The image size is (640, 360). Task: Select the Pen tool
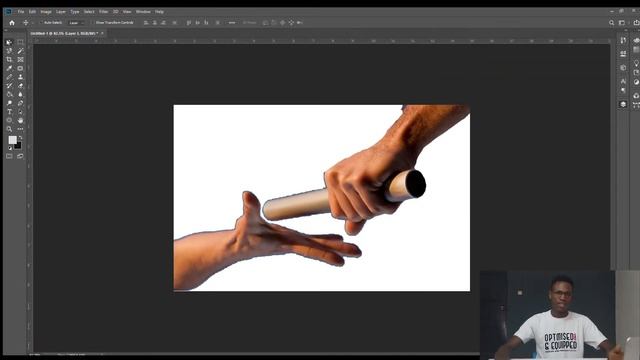pos(20,103)
